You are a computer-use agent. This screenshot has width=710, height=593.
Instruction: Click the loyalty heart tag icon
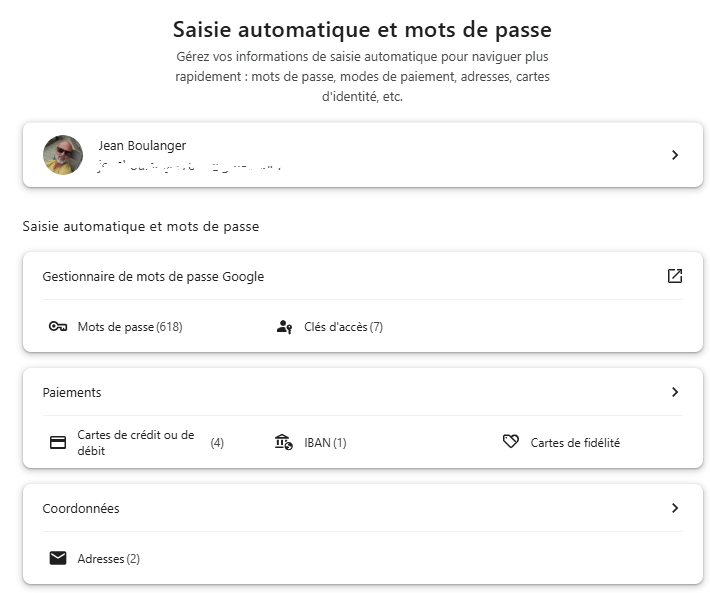(x=511, y=441)
